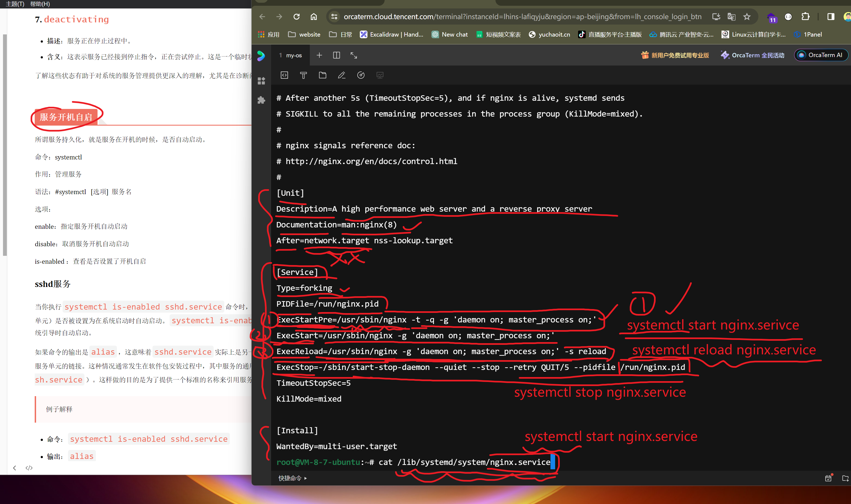Open the purple extension with badge 11
This screenshot has width=851, height=504.
click(x=771, y=17)
